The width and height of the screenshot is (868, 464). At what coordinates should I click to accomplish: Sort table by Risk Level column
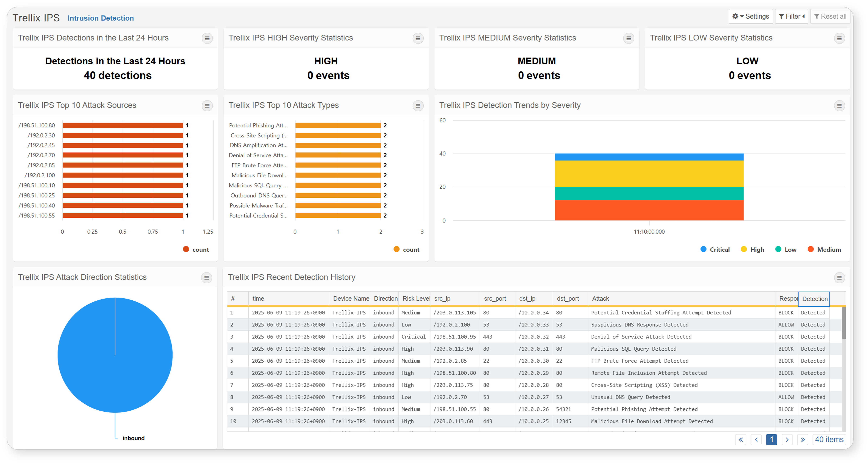pyautogui.click(x=414, y=299)
